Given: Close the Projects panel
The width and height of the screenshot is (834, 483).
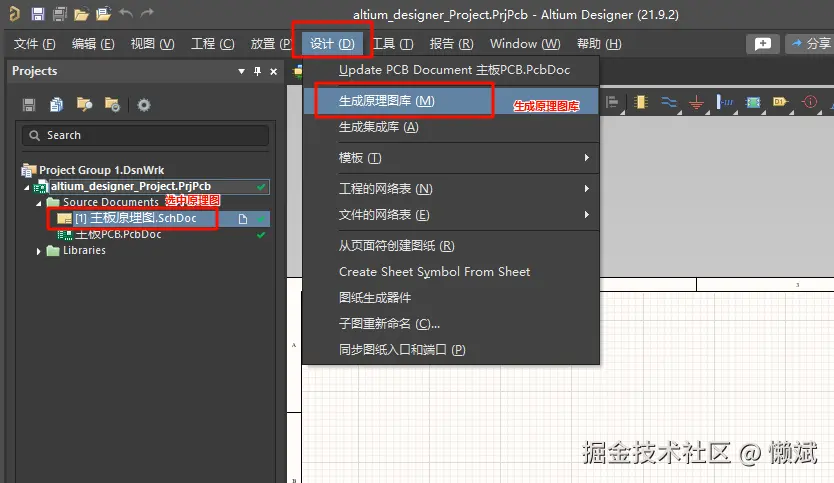Looking at the screenshot, I should point(273,71).
